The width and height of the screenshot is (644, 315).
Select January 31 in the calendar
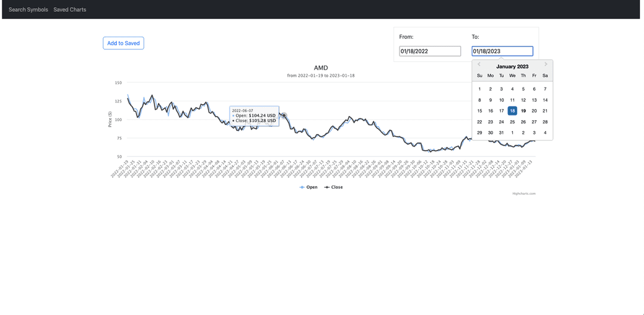(501, 133)
